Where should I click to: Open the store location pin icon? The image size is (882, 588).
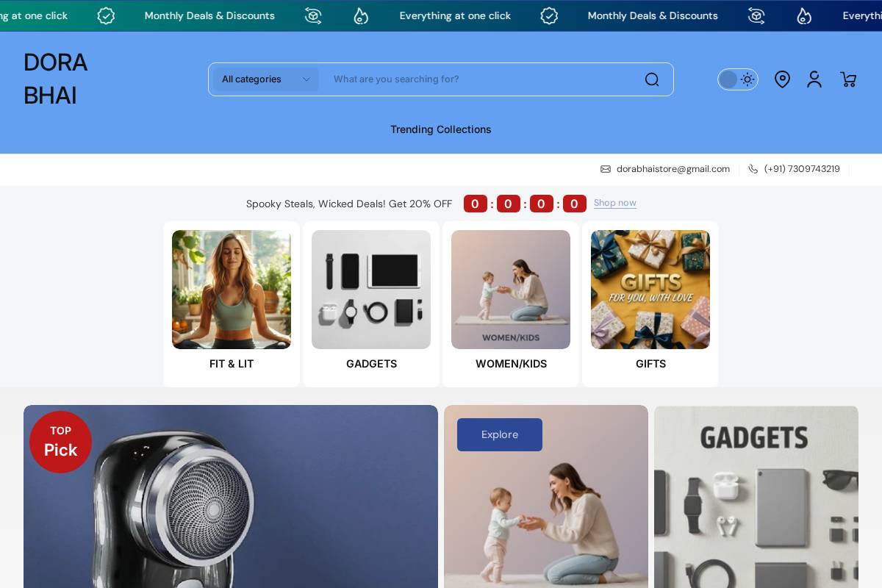[782, 79]
